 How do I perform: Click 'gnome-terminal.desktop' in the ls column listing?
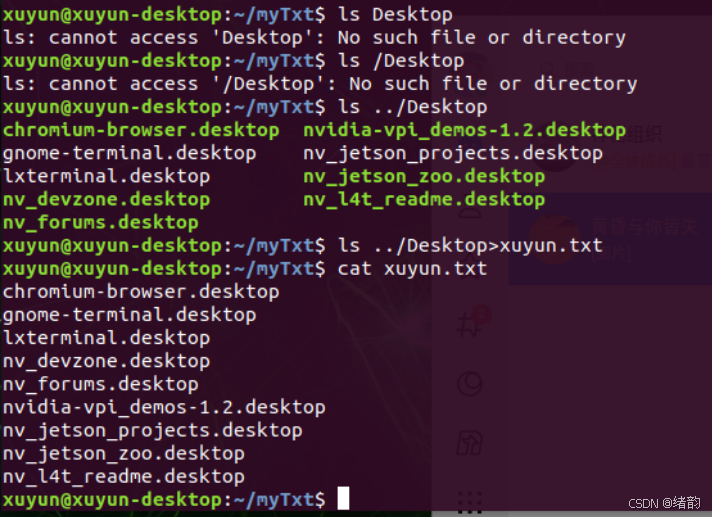coord(129,153)
